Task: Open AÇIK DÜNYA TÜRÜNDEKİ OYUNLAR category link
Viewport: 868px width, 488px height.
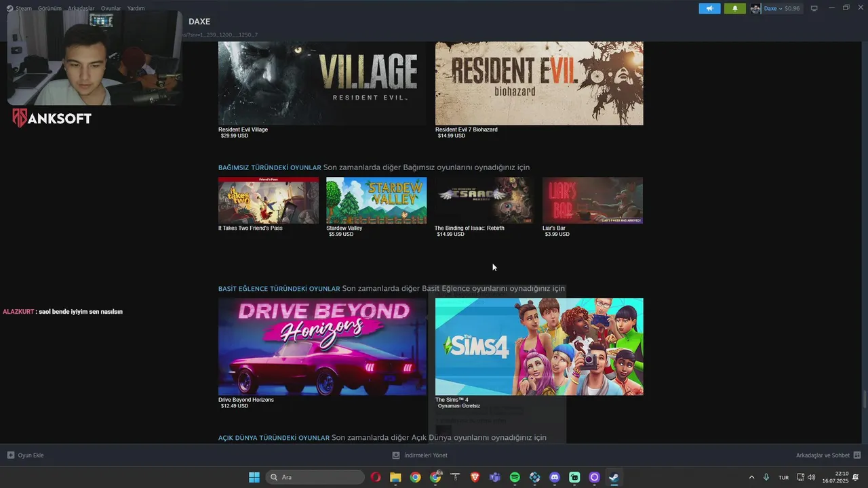Action: [274, 438]
